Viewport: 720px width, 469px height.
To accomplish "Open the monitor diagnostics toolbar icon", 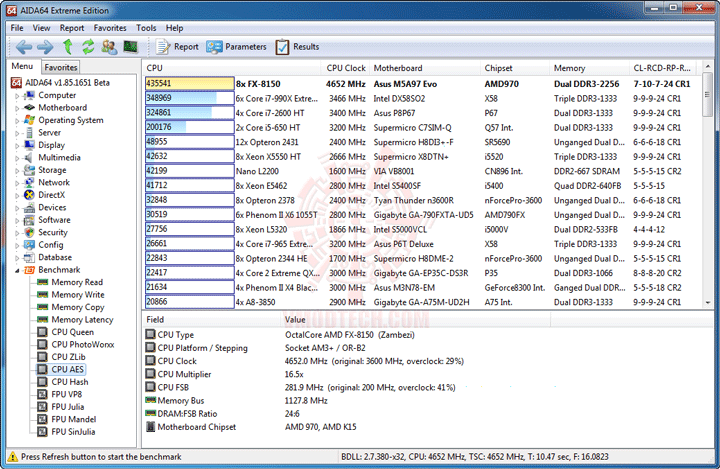I will click(x=131, y=46).
